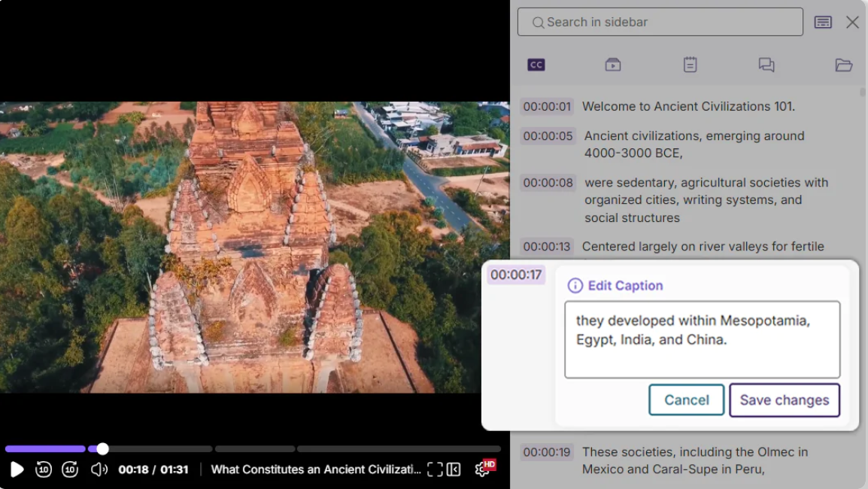
Task: Click the Edit Caption info icon
Action: 575,286
